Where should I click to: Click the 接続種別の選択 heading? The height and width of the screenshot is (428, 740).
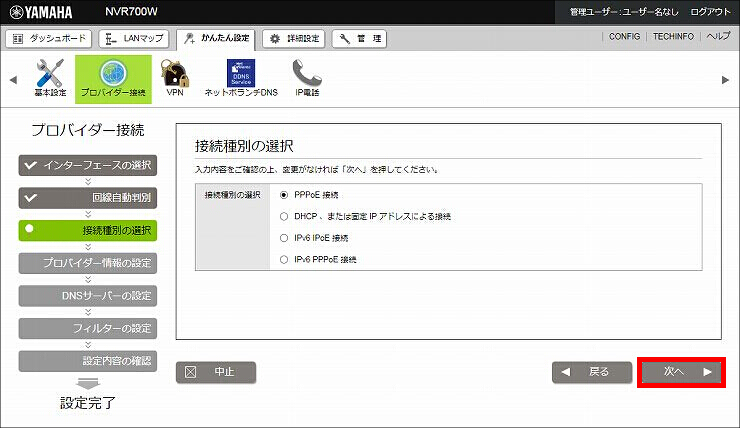point(244,146)
